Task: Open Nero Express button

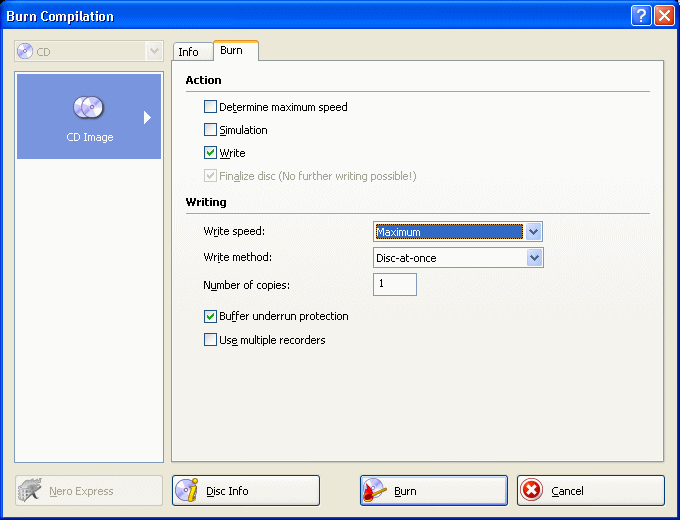Action: click(89, 491)
